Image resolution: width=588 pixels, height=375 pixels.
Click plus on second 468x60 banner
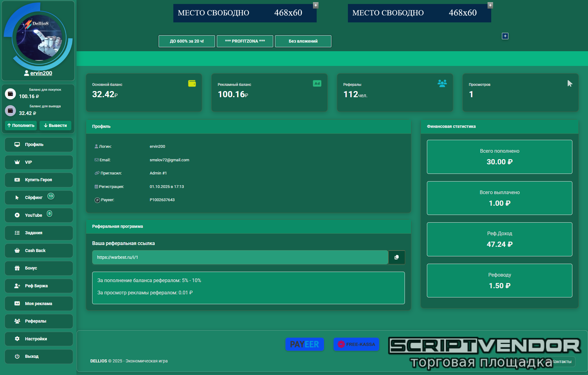click(490, 5)
